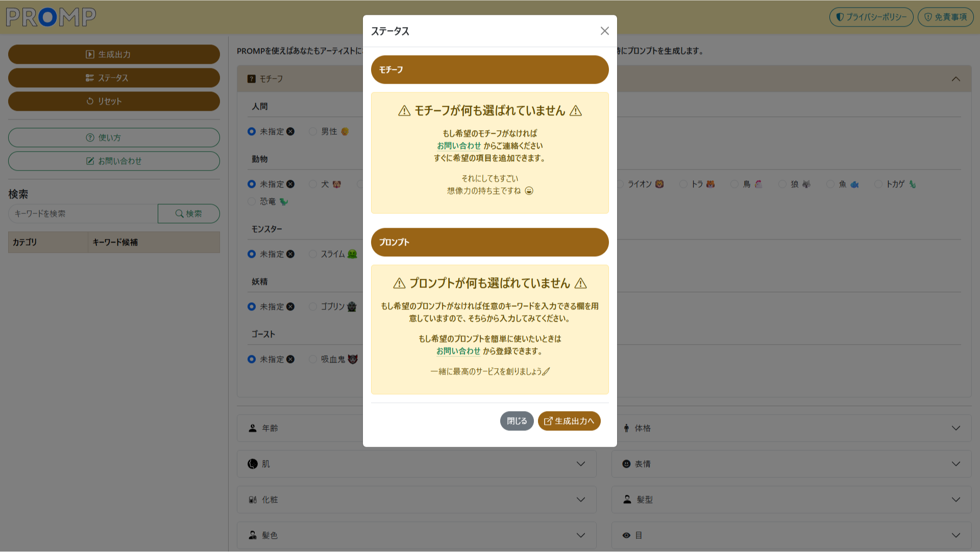Viewport: 980px width, 552px height.
Task: Click the プロンプト header bar in dialog
Action: [490, 243]
